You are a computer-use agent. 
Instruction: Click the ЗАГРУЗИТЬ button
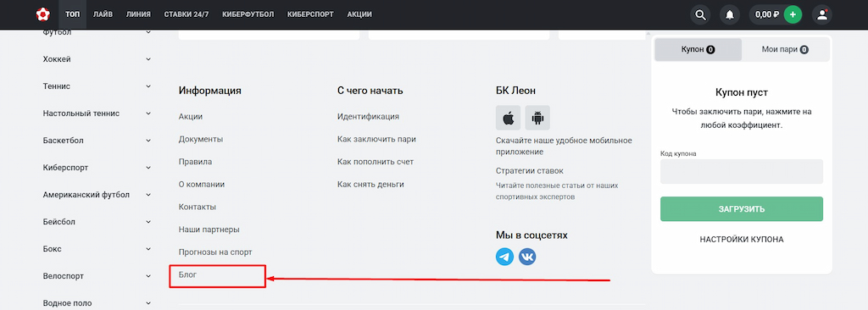742,208
